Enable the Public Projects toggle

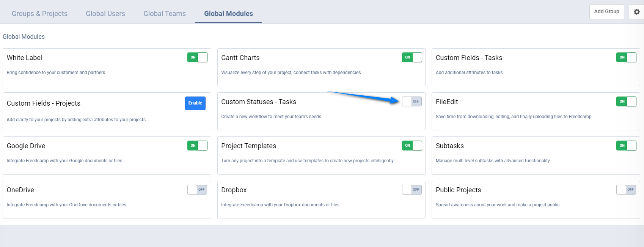(x=626, y=190)
